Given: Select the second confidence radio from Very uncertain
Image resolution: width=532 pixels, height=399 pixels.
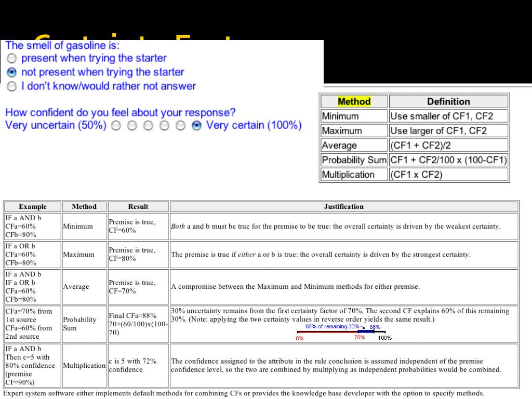Looking at the screenshot, I should click(132, 126).
